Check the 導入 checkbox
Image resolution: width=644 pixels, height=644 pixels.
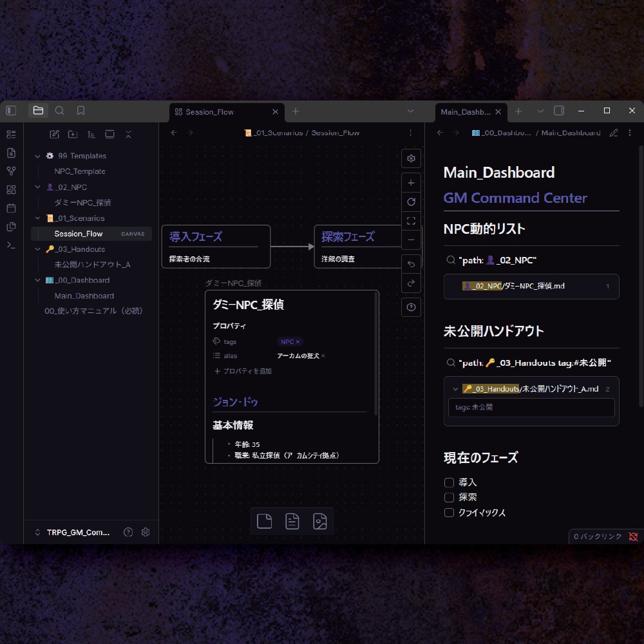449,482
